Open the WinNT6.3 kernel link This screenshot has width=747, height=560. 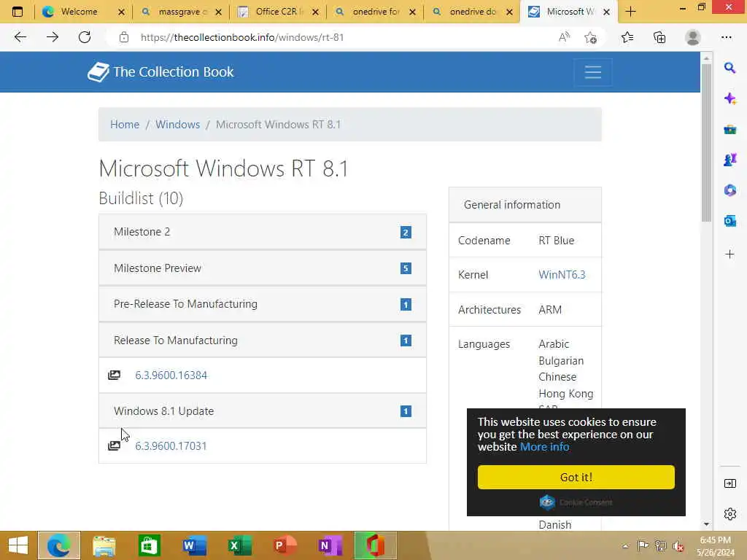(562, 275)
